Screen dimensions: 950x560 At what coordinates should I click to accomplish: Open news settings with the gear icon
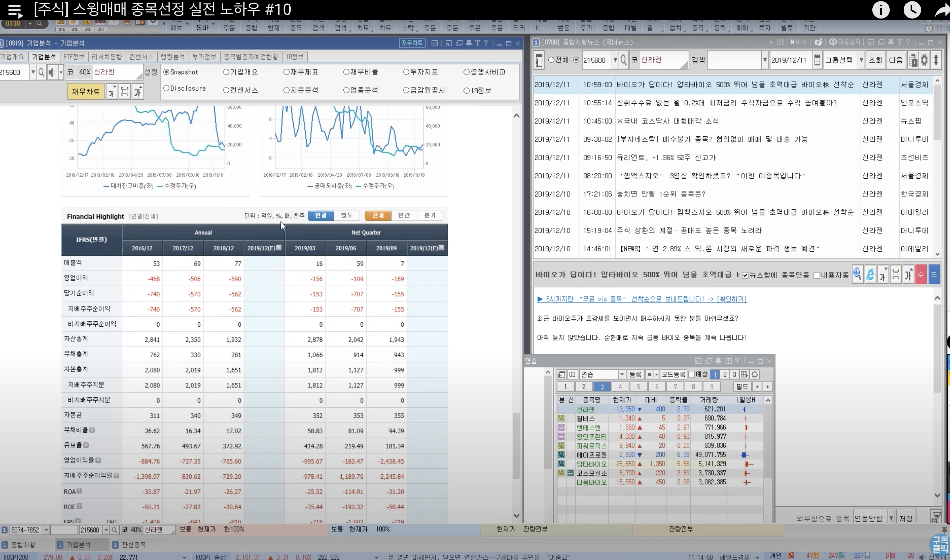(x=924, y=60)
